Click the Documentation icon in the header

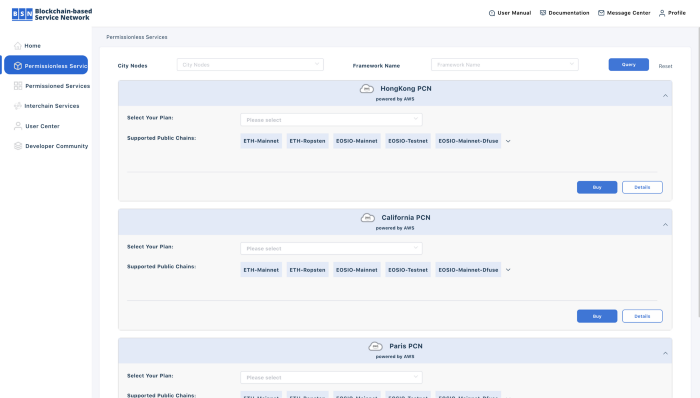[x=543, y=13]
